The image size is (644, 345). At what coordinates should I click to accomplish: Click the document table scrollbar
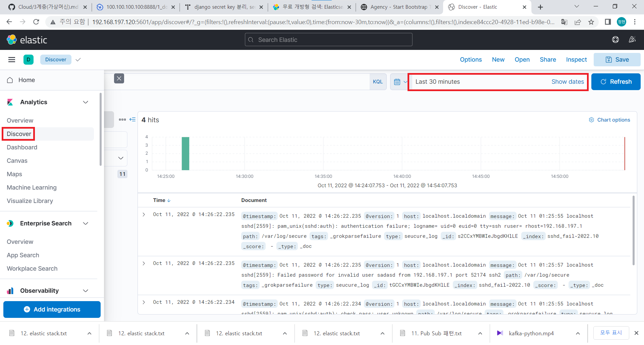634,231
